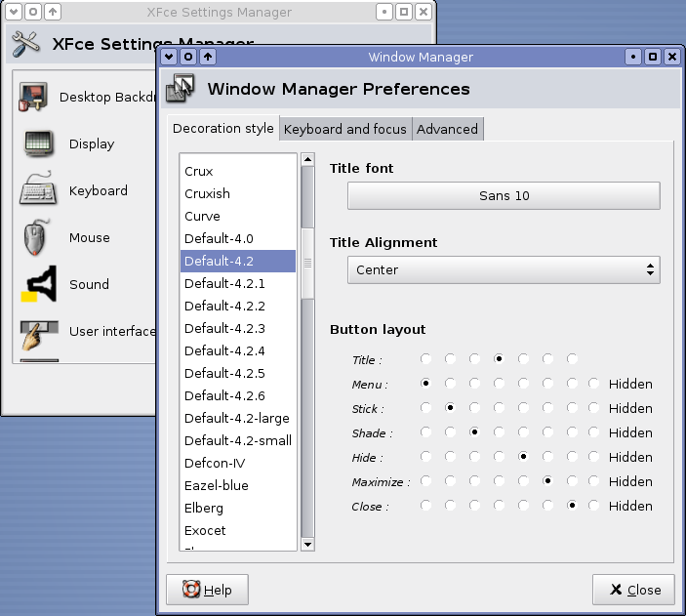This screenshot has width=686, height=616.
Task: Open the Keyboard settings icon
Action: click(39, 191)
